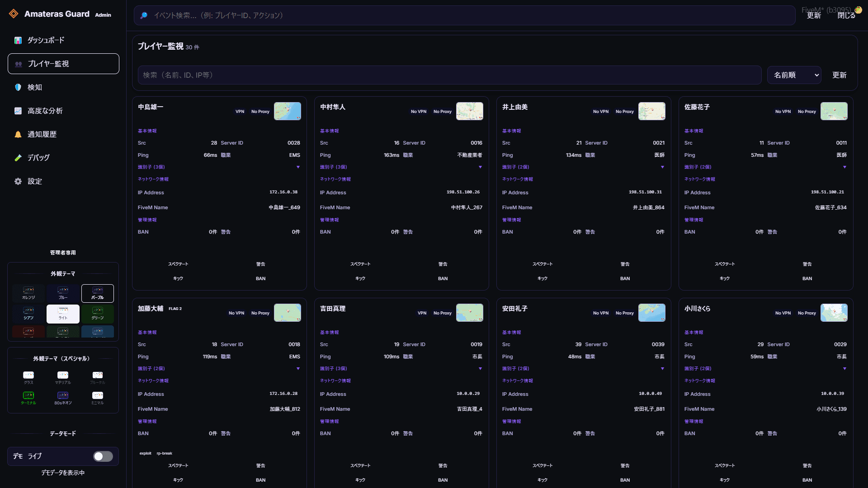The width and height of the screenshot is (868, 488).
Task: Open 佐藤花子's location map thumbnail
Action: pos(834,111)
